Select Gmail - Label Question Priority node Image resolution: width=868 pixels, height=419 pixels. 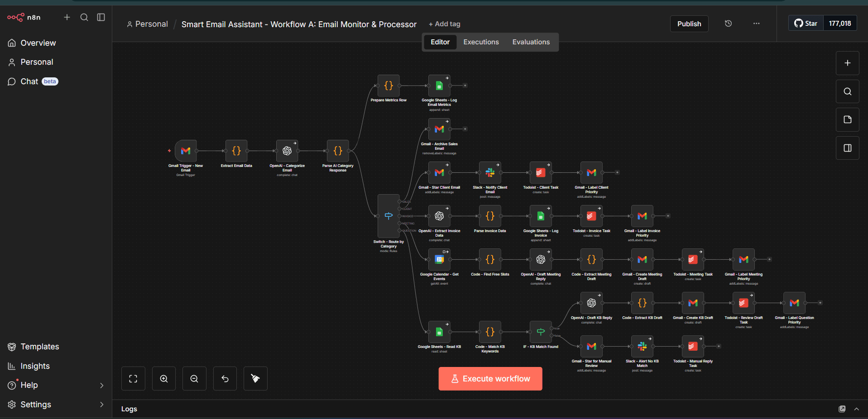pyautogui.click(x=794, y=303)
